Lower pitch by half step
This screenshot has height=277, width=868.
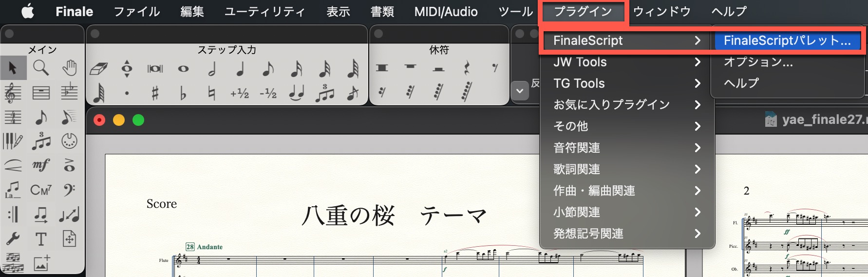(268, 93)
